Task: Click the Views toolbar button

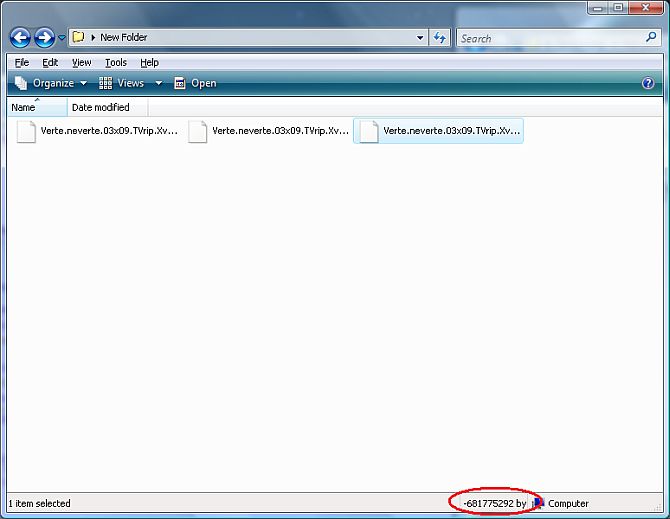Action: [121, 83]
